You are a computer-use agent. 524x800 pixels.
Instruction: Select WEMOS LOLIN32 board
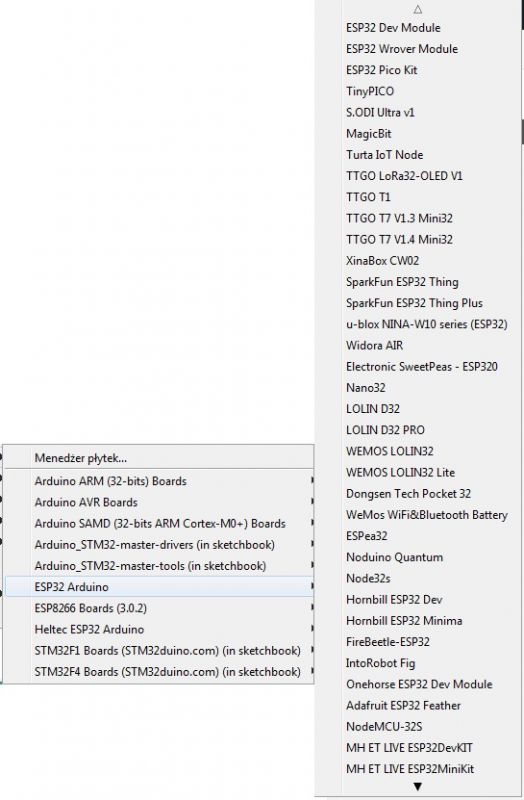[418, 451]
